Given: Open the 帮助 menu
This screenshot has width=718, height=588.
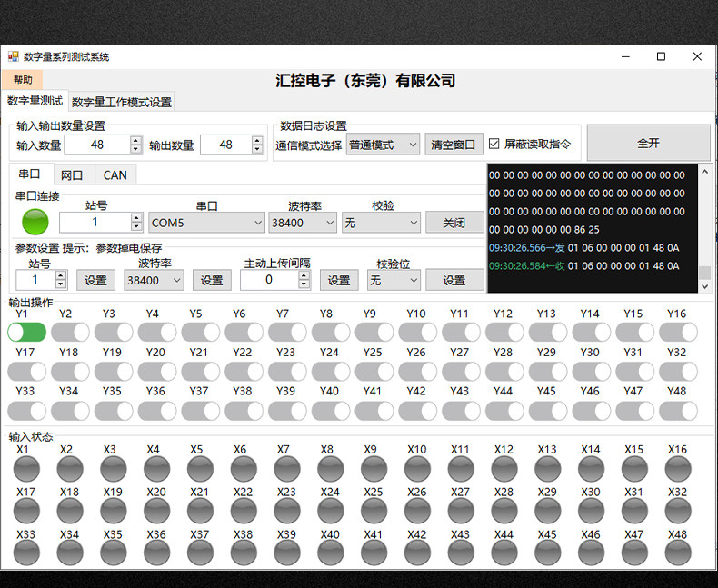Looking at the screenshot, I should [x=23, y=80].
